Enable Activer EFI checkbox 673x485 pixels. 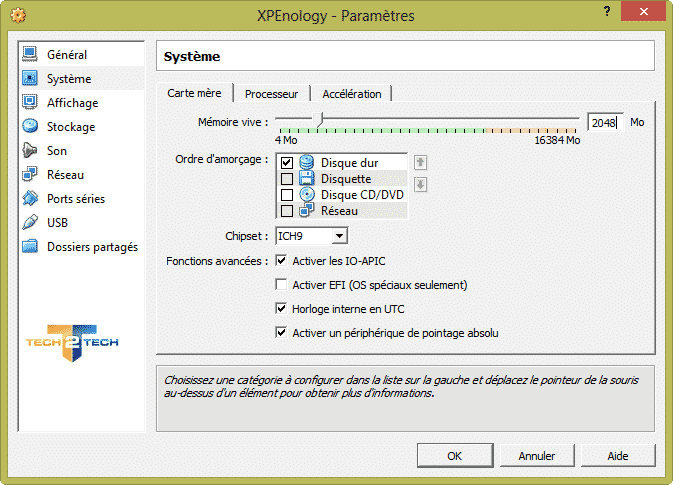[281, 285]
